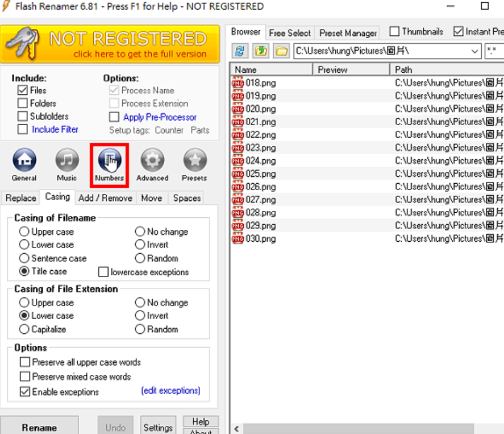This screenshot has width=504, height=434.
Task: Click the PNG icon of 027.png
Action: (x=238, y=200)
